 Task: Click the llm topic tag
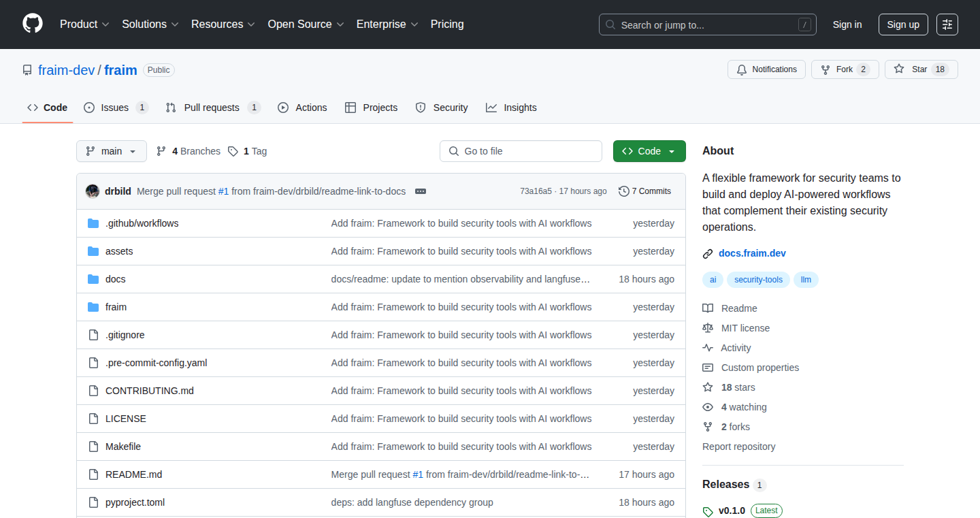pos(806,280)
